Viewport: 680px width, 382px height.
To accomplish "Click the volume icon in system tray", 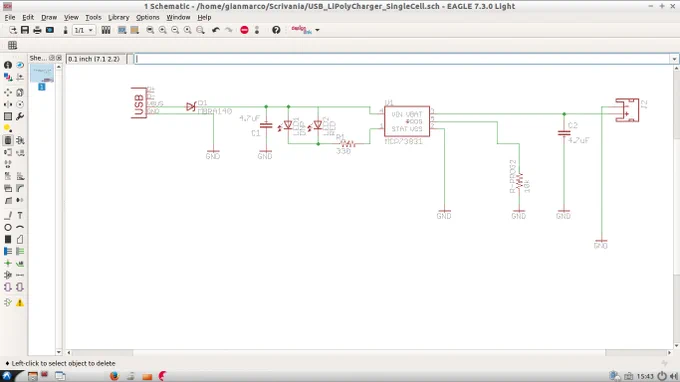I will (673, 376).
